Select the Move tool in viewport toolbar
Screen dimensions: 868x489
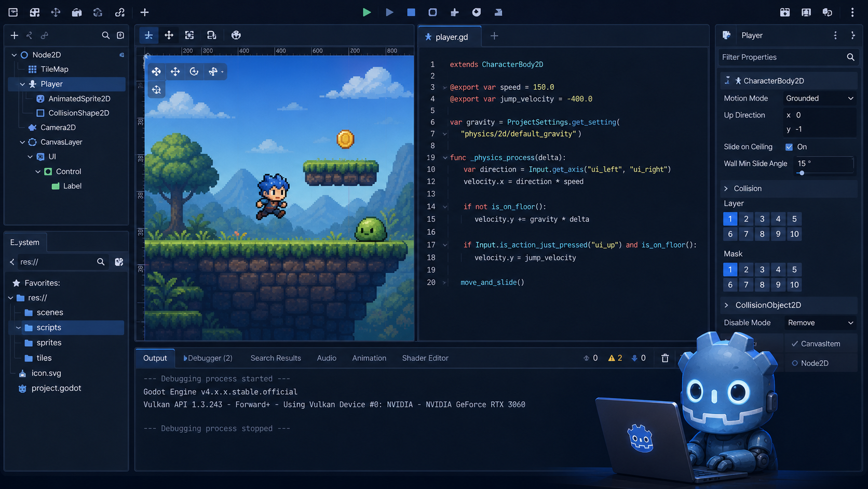click(169, 35)
